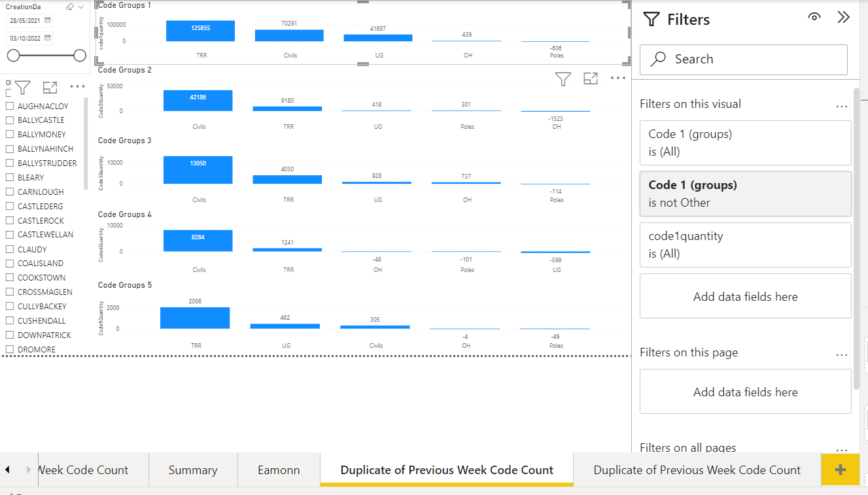868x495 pixels.
Task: Open the calendar picker beside 03/10/2022
Action: point(48,38)
